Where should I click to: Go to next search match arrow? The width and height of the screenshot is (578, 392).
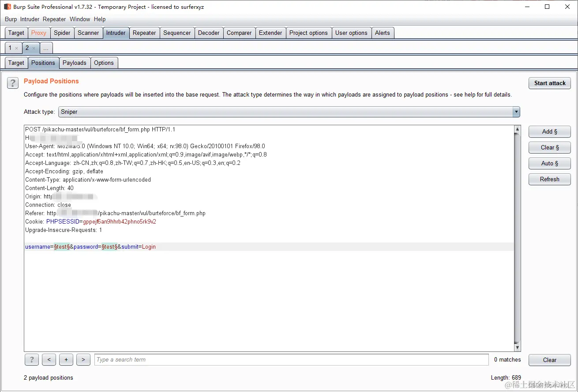[83, 360]
